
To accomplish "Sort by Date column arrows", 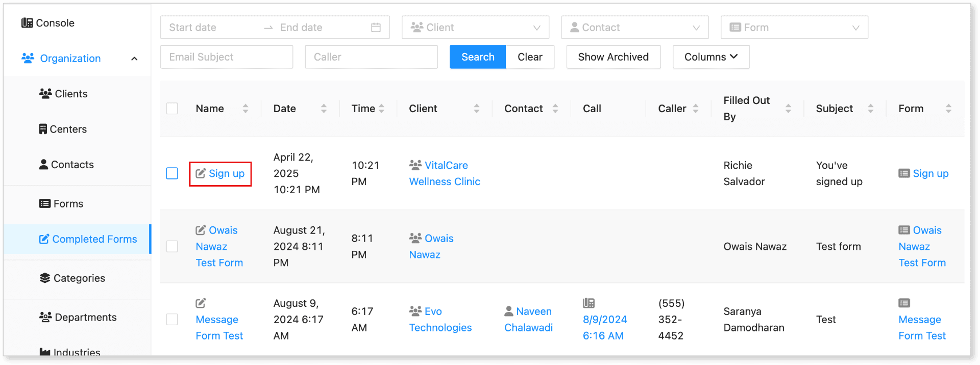I will [324, 109].
